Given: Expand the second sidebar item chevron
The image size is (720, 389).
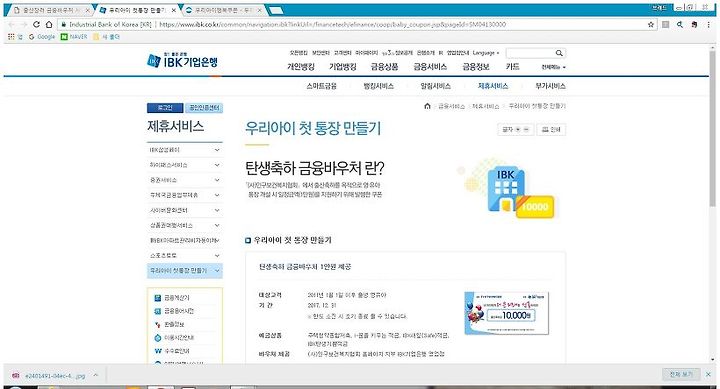Looking at the screenshot, I should (x=217, y=165).
